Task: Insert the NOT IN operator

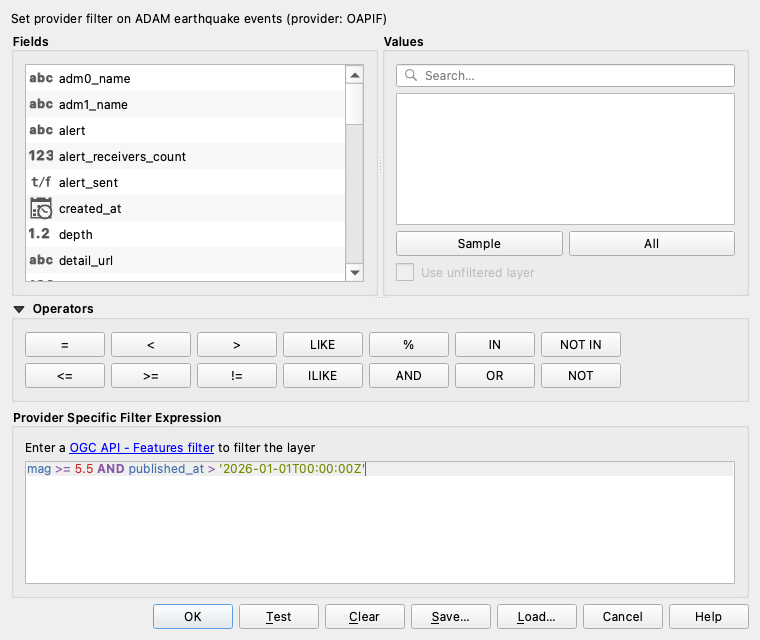Action: [x=581, y=345]
